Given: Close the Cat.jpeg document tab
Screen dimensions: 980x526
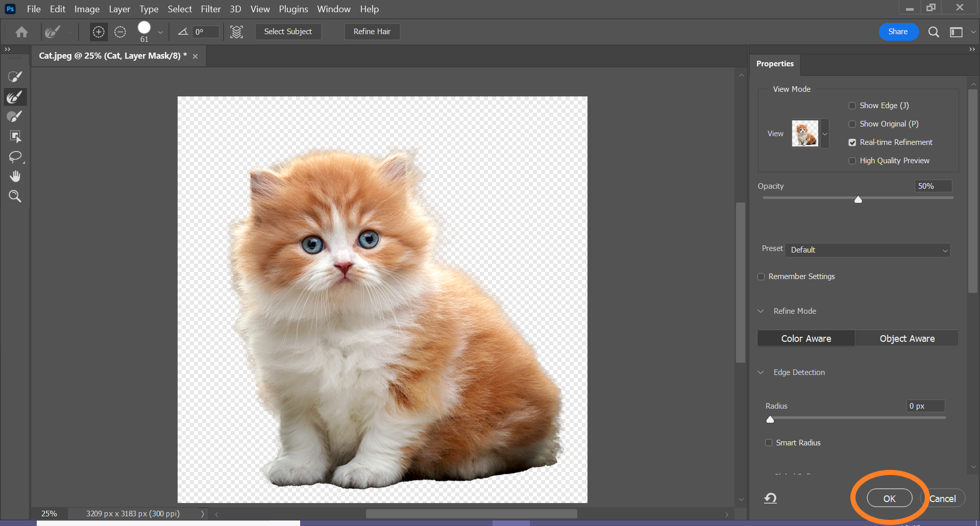Looking at the screenshot, I should 195,56.
